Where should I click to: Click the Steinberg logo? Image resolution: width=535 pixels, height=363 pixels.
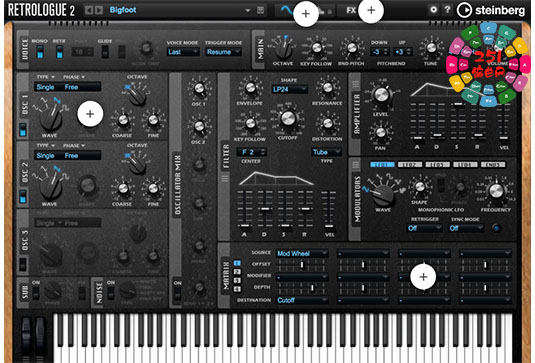coord(491,11)
